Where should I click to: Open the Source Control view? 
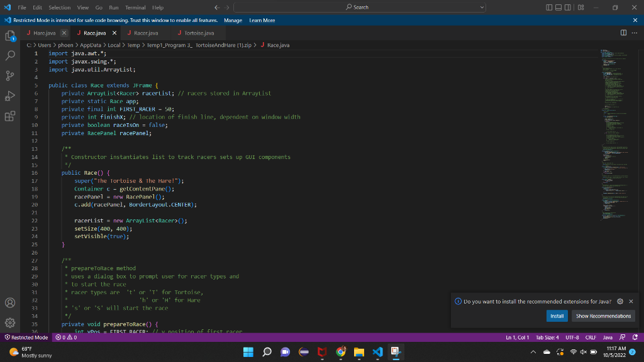pos(10,76)
